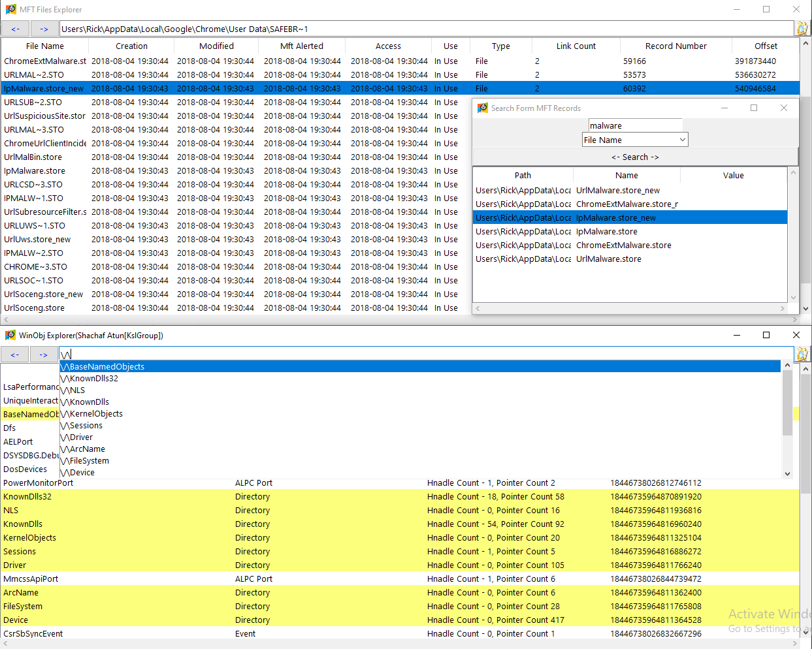Go forward in MFT Files Explorer
This screenshot has width=812, height=649.
coord(44,29)
